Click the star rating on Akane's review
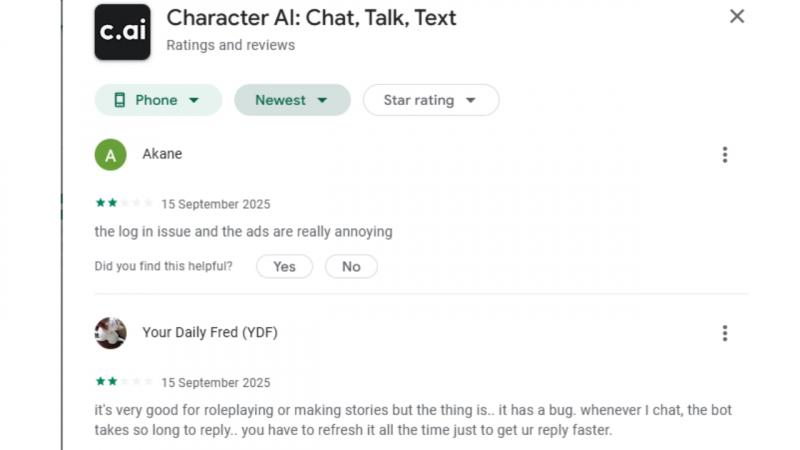Viewport: 800px width, 450px height. [x=124, y=203]
